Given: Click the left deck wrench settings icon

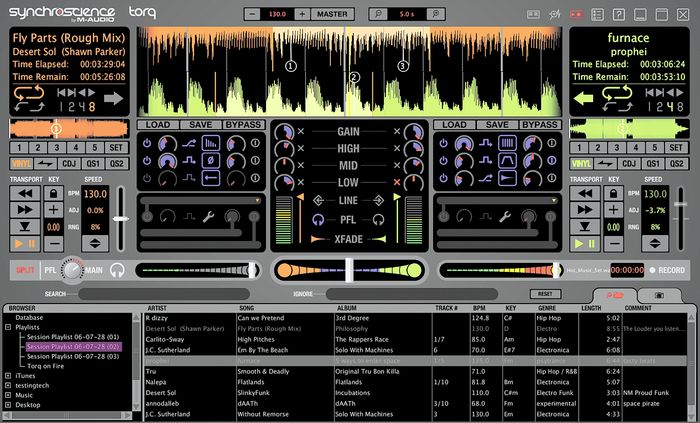Looking at the screenshot, I should coord(208,217).
